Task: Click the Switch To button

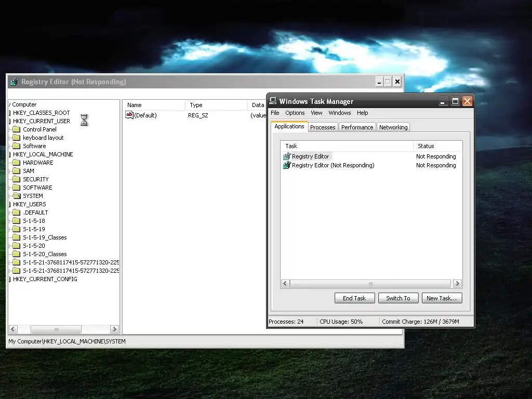Action: (x=398, y=298)
